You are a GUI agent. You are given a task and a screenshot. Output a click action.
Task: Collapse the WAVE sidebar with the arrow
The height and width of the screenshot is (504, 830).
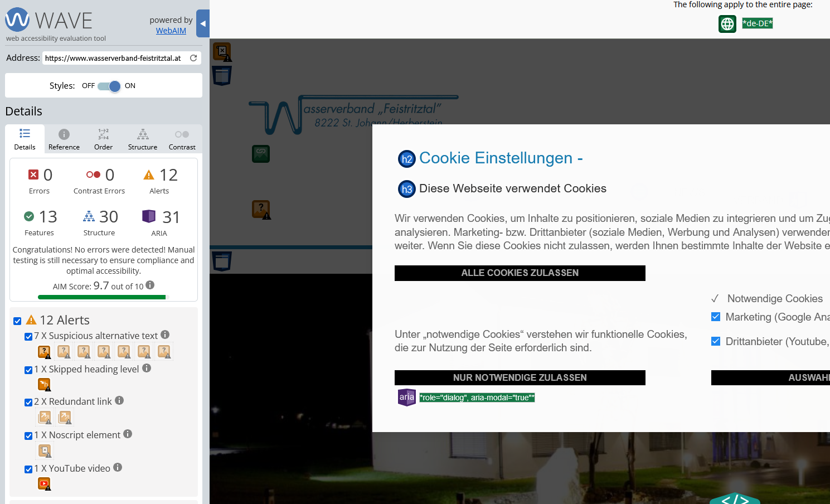(203, 23)
